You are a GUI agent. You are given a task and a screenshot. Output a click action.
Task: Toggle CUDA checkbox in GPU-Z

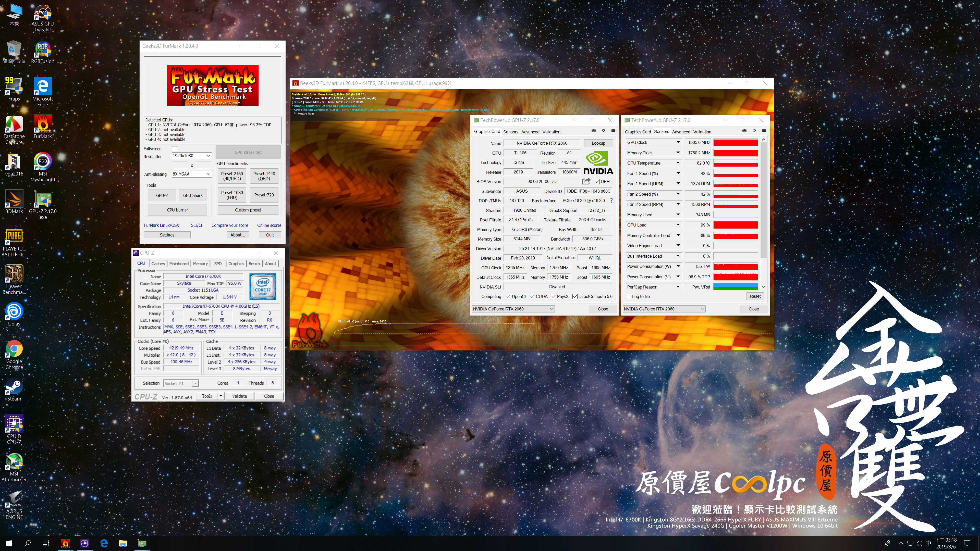532,296
